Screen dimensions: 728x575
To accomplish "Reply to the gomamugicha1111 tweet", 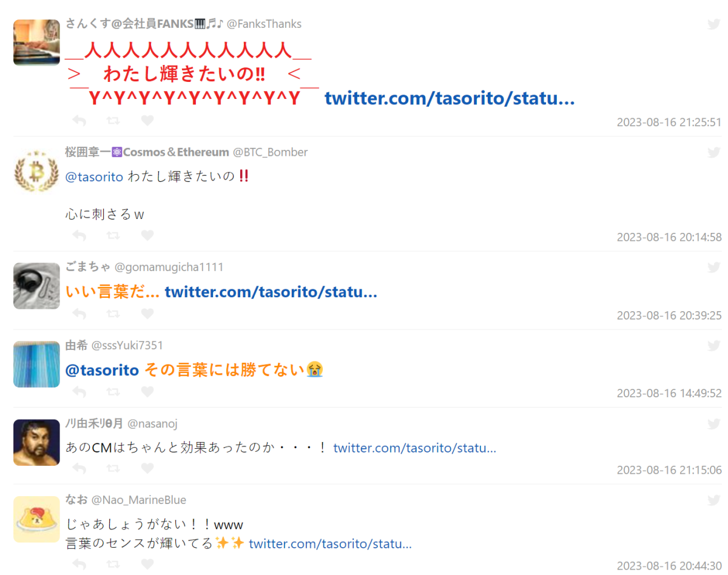I will click(x=79, y=314).
